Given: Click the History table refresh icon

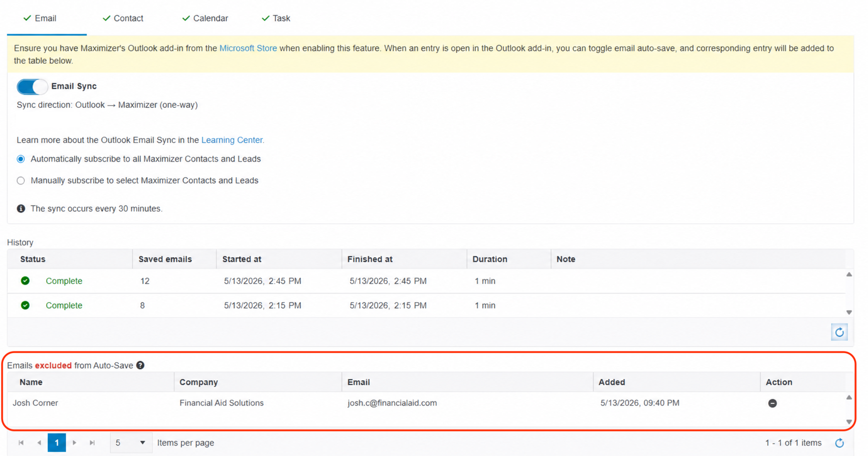Looking at the screenshot, I should pyautogui.click(x=839, y=332).
